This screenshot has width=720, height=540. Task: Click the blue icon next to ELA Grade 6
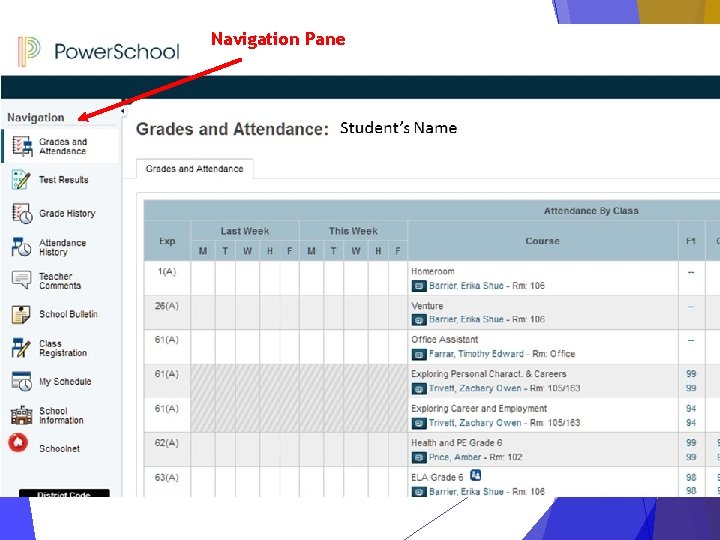[x=476, y=475]
